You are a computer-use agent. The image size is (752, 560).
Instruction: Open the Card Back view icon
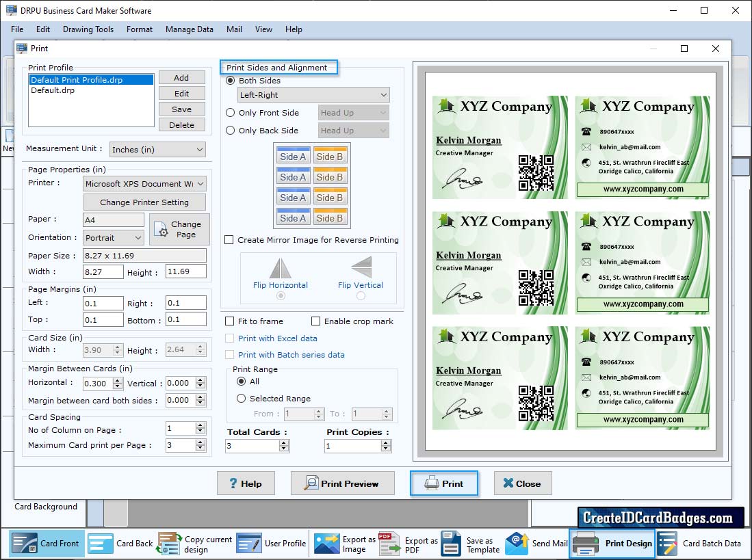[x=101, y=543]
